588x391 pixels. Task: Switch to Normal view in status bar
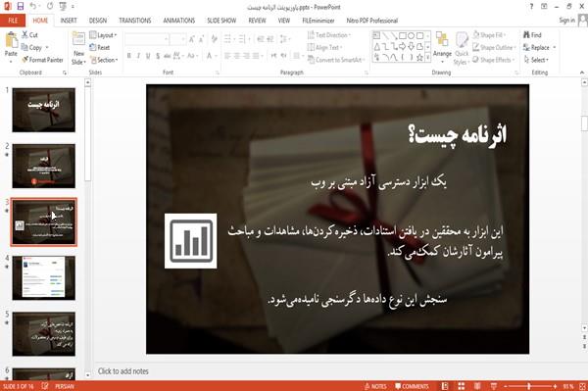point(445,386)
